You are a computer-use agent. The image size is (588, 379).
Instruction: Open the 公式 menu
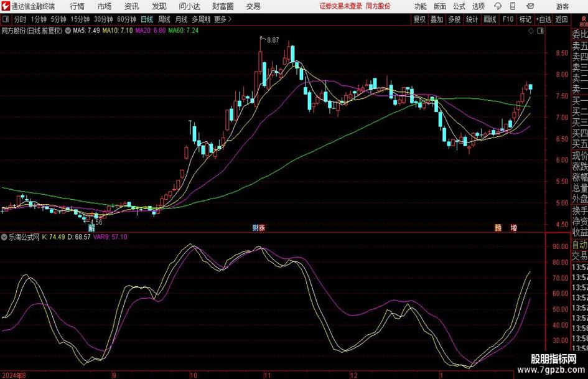[459, 6]
